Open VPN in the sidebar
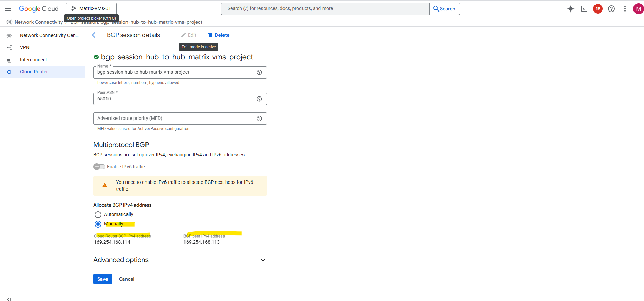 [42, 47]
